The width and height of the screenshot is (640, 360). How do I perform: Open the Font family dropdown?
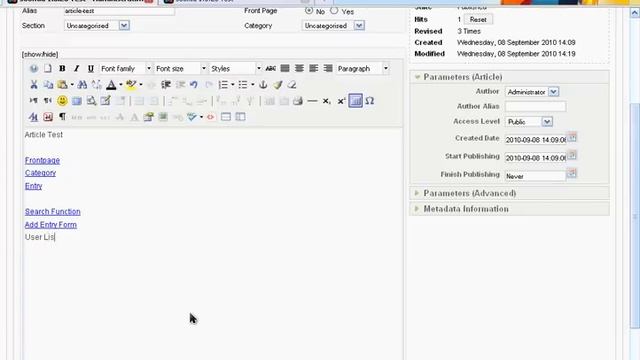126,69
